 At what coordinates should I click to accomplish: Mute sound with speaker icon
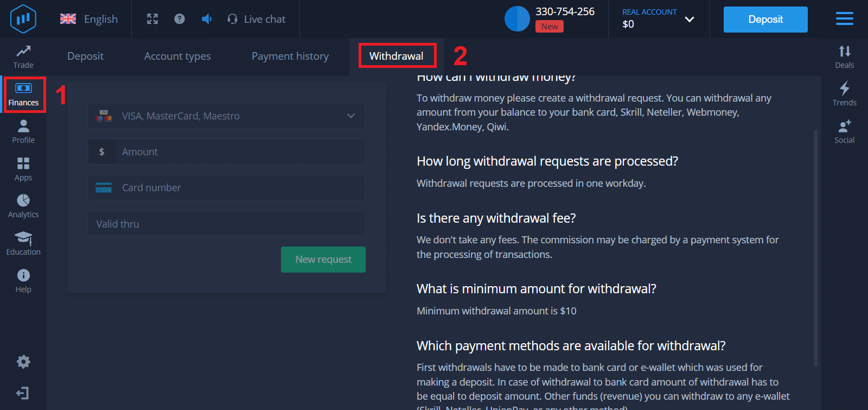[x=207, y=19]
